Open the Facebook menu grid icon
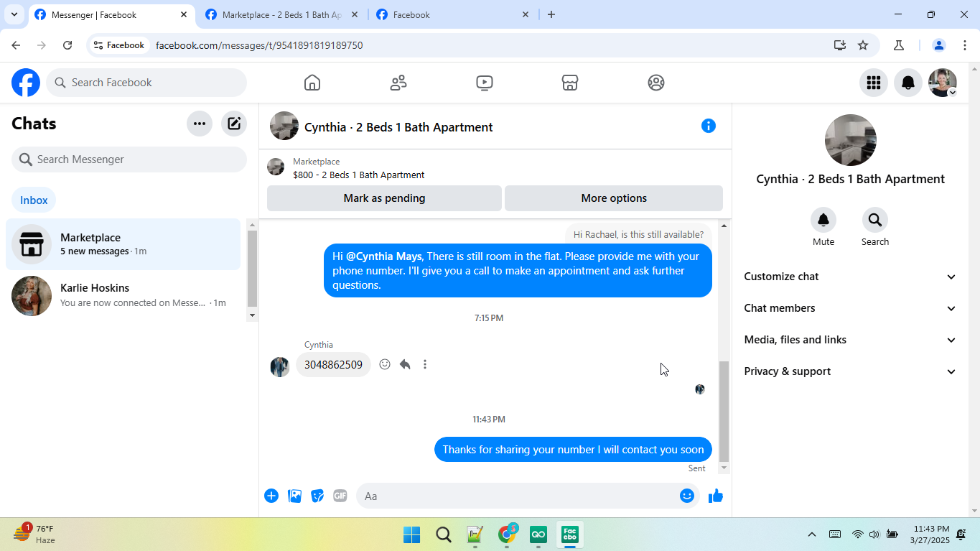This screenshot has width=980, height=551. point(874,83)
